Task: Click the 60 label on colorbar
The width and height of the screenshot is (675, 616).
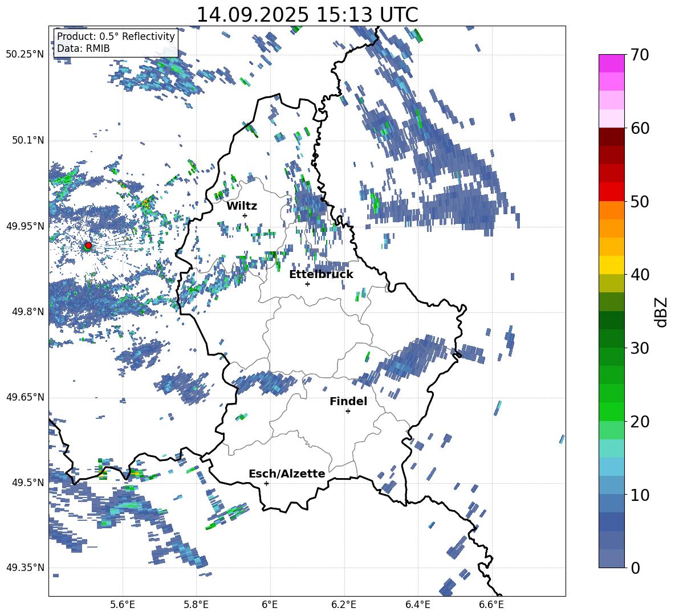Action: 640,128
